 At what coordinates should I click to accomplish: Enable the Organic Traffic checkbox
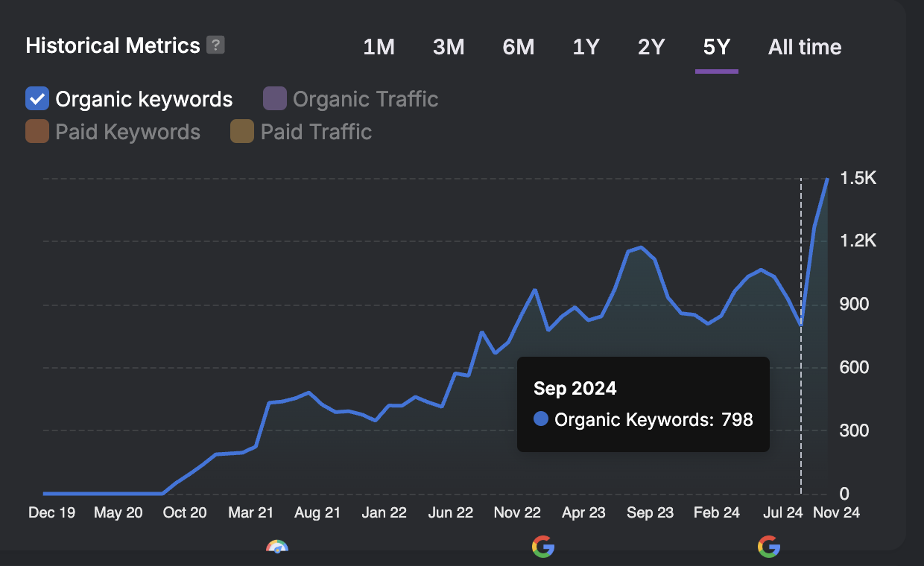coord(275,98)
